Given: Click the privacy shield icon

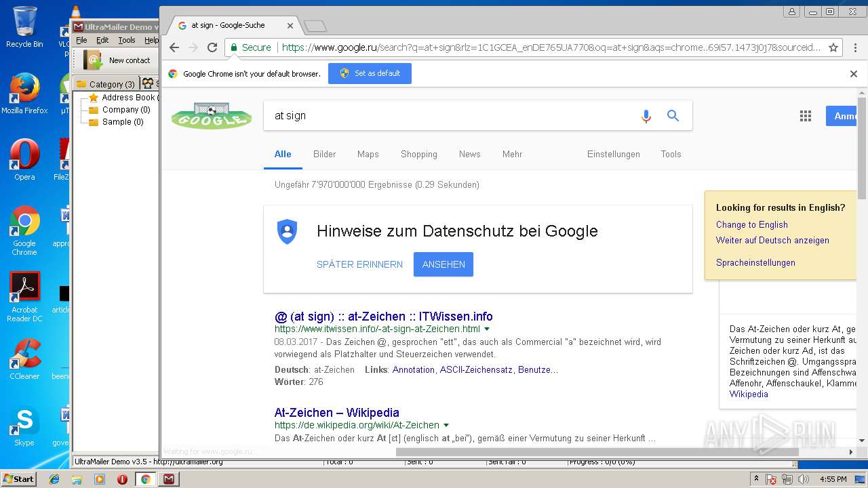Looking at the screenshot, I should pyautogui.click(x=287, y=232).
